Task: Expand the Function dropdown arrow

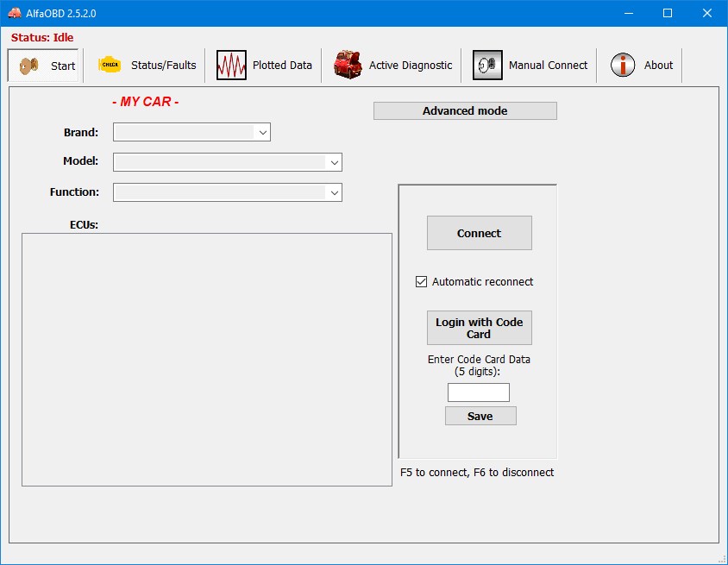Action: (335, 192)
